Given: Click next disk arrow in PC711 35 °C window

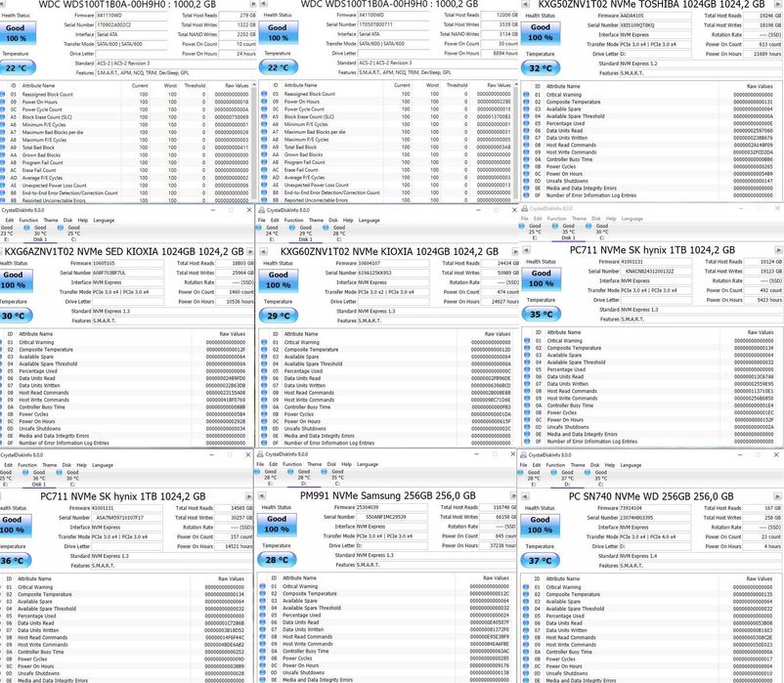Looking at the screenshot, I should coord(778,250).
